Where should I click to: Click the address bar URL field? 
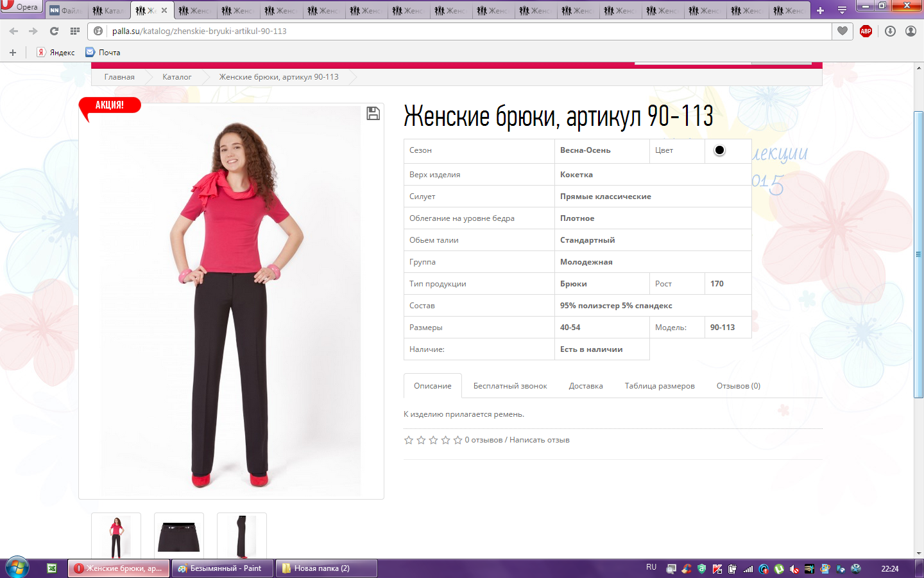[449, 31]
